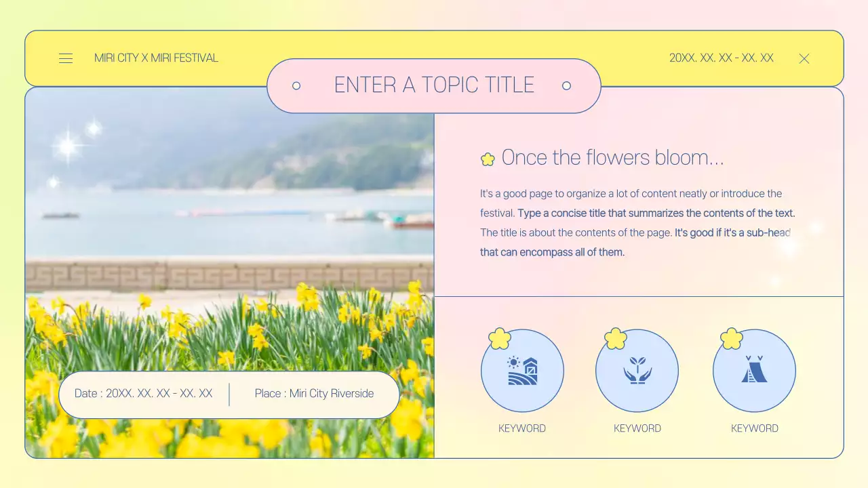Click the header date 20XX. XX. XX
Image resolution: width=868 pixels, height=488 pixels.
(721, 58)
